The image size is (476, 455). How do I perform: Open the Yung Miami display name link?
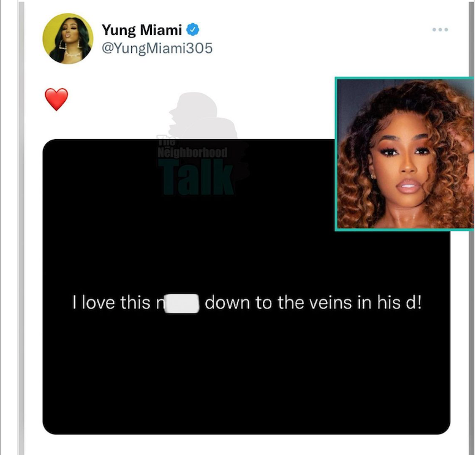click(142, 30)
